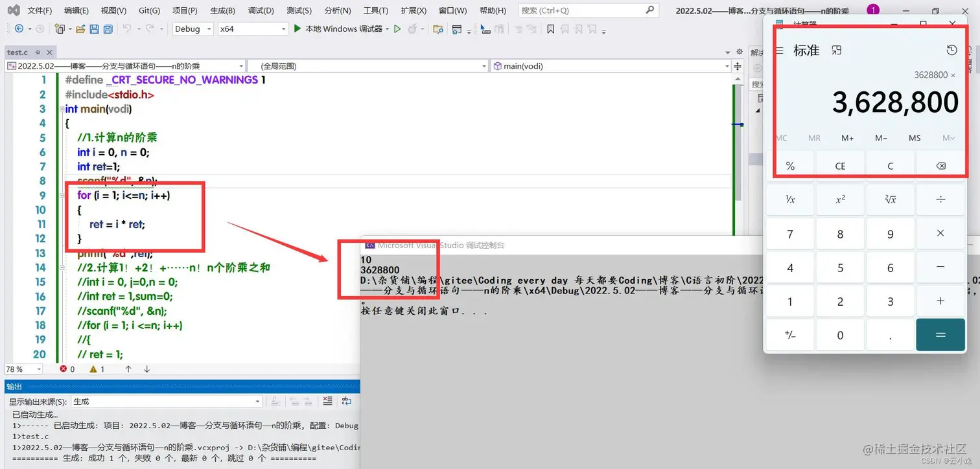This screenshot has width=980, height=469.
Task: Click the calculator CE button
Action: [840, 166]
